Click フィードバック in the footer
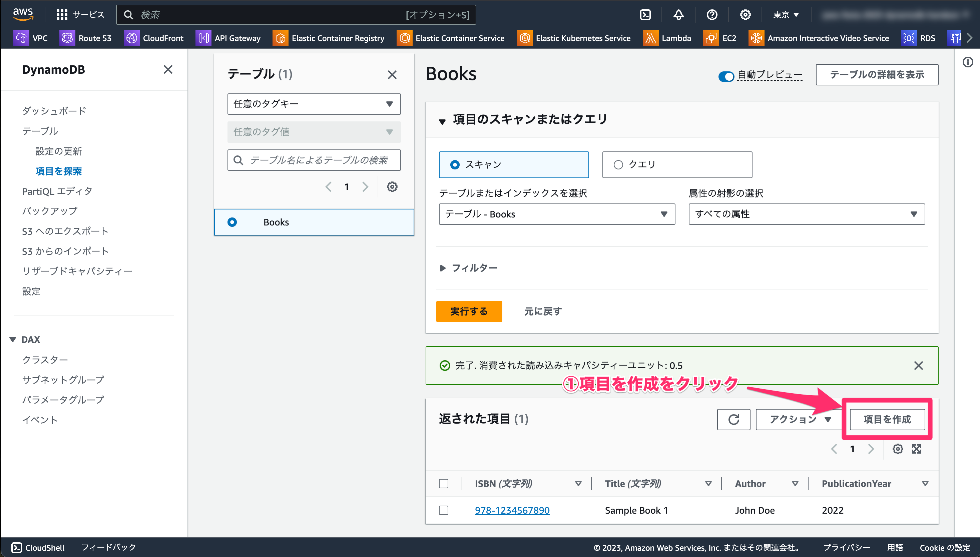 click(109, 547)
